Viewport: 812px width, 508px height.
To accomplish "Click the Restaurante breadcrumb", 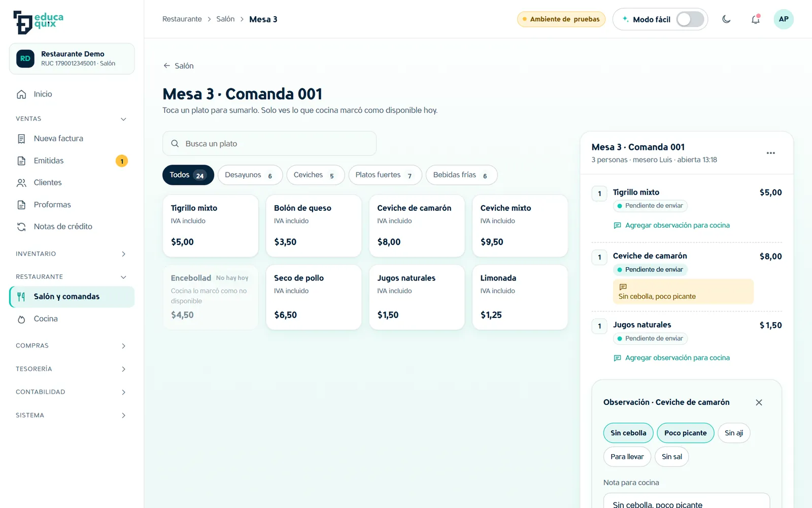I will pyautogui.click(x=182, y=19).
